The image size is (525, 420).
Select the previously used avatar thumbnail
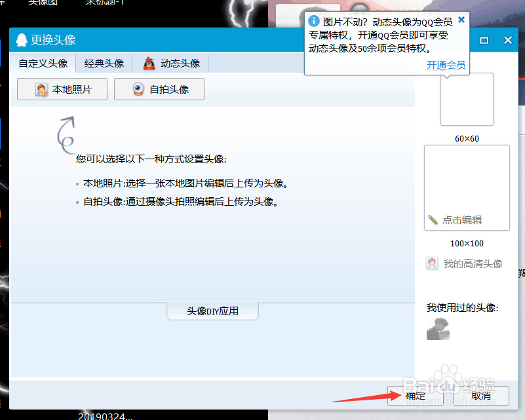[438, 329]
